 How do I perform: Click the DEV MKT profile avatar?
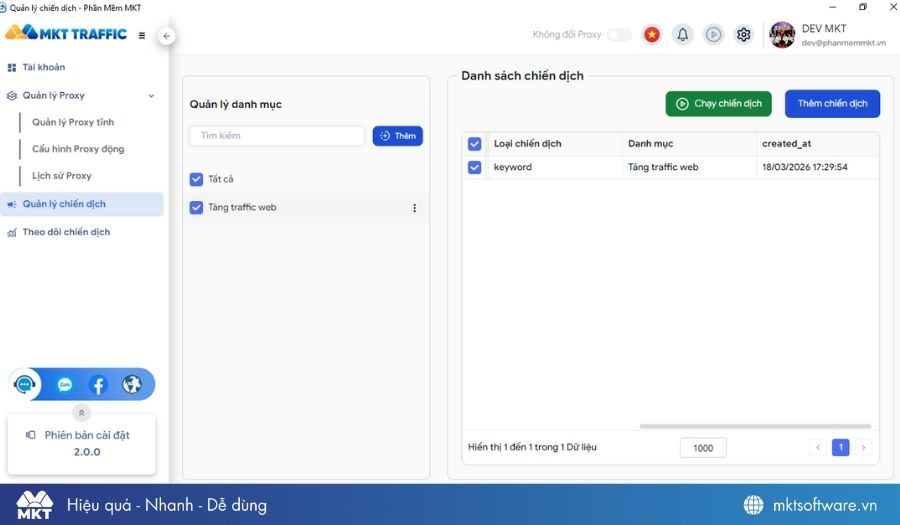[x=782, y=35]
